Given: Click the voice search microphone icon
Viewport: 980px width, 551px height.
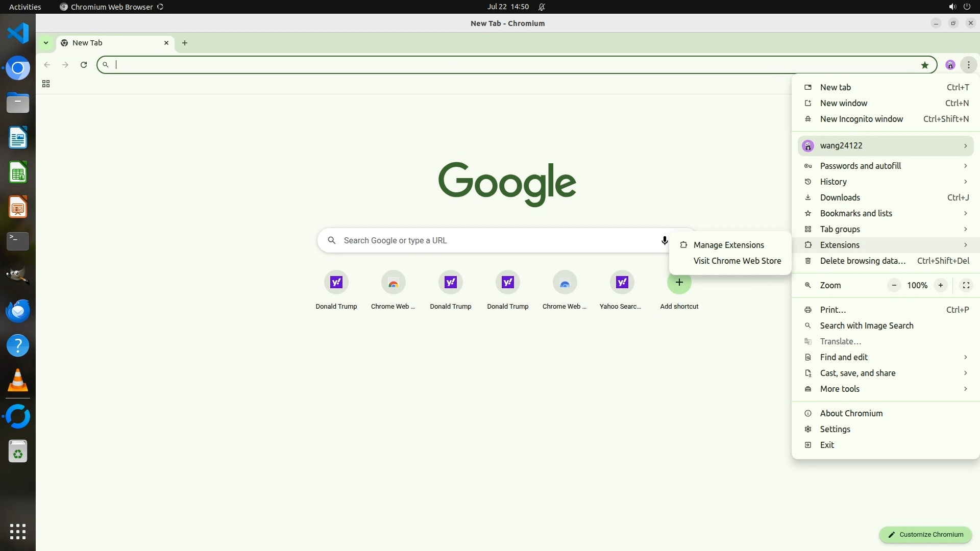Looking at the screenshot, I should (664, 240).
